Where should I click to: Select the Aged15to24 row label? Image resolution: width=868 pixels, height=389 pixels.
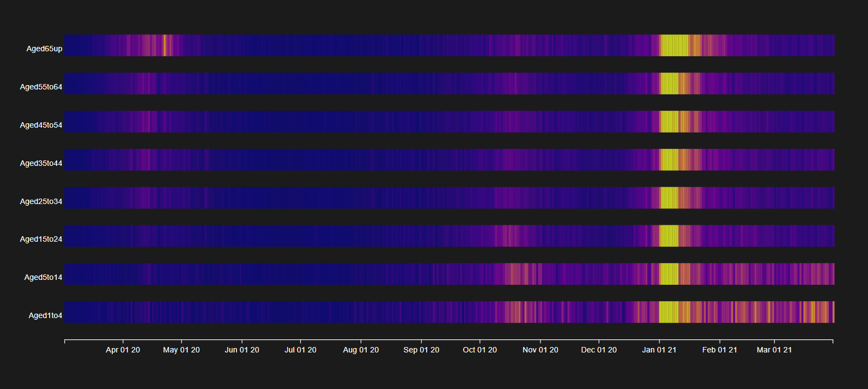coord(41,239)
